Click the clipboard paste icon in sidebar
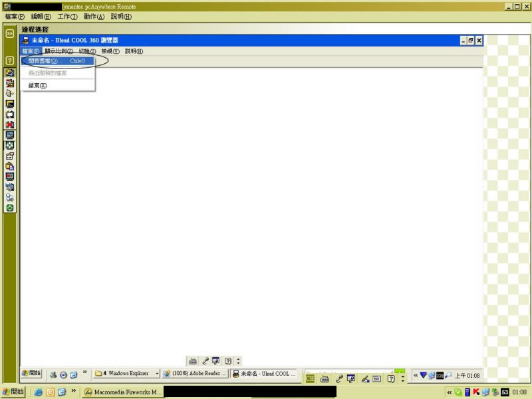This screenshot has height=399, width=532. pos(10,166)
